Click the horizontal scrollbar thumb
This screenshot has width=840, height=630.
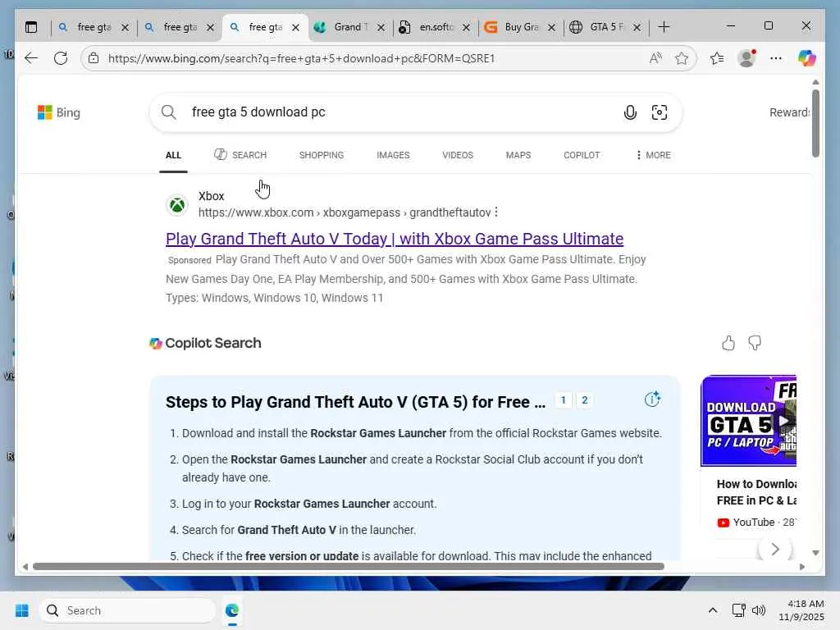[348, 566]
